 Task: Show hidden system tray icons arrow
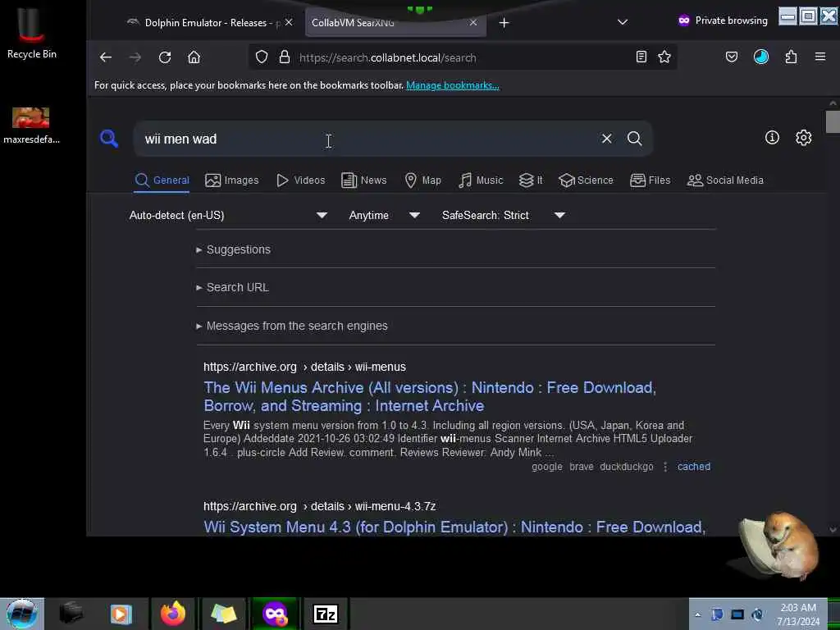[x=697, y=614]
